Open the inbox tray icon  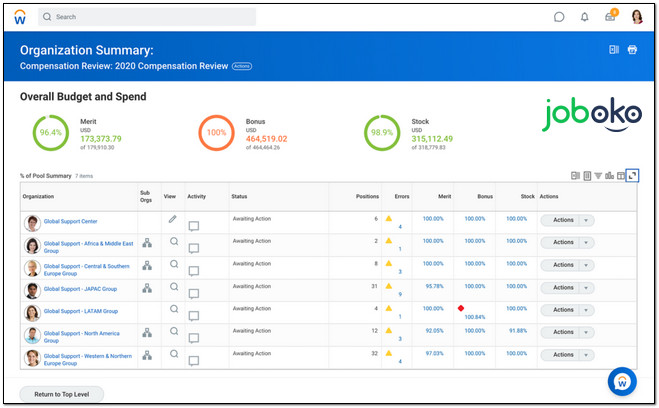[610, 17]
